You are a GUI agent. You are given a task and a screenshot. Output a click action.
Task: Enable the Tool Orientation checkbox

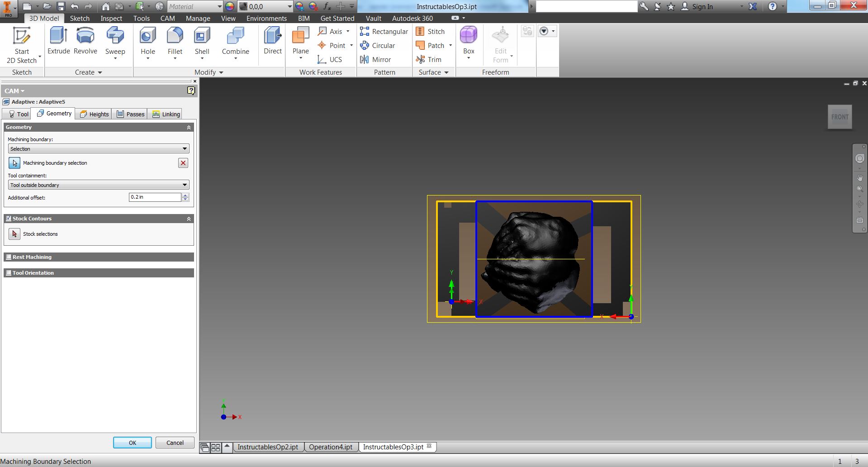[9, 273]
